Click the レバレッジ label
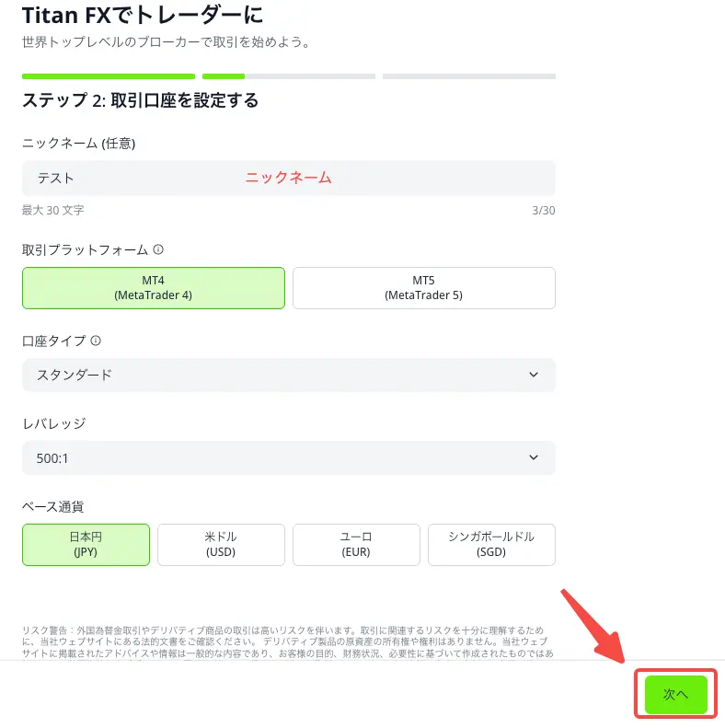The width and height of the screenshot is (725, 728). pos(54,423)
